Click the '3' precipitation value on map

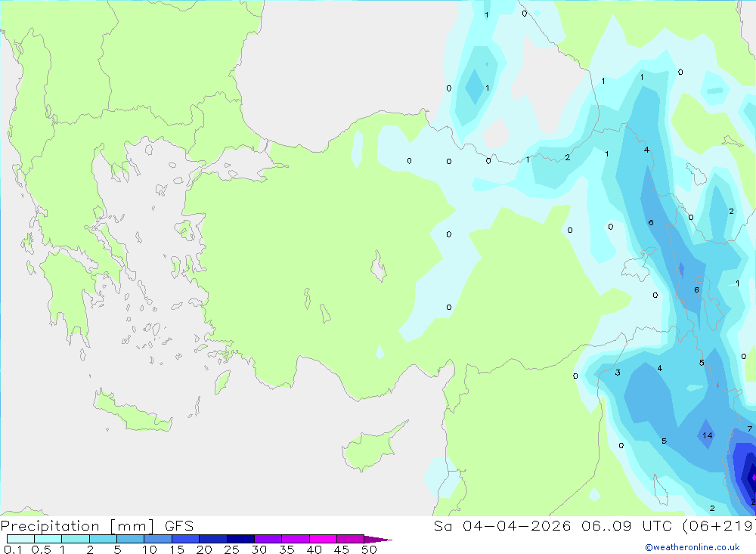pyautogui.click(x=618, y=372)
